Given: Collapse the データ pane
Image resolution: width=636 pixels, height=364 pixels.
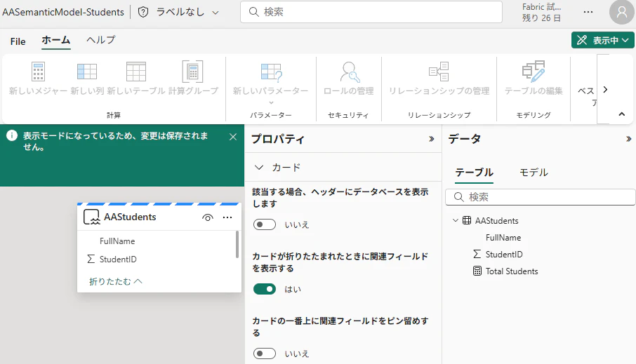Looking at the screenshot, I should 629,139.
